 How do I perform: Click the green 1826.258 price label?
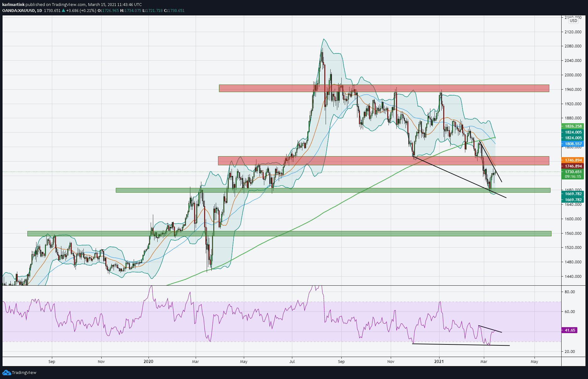click(573, 126)
